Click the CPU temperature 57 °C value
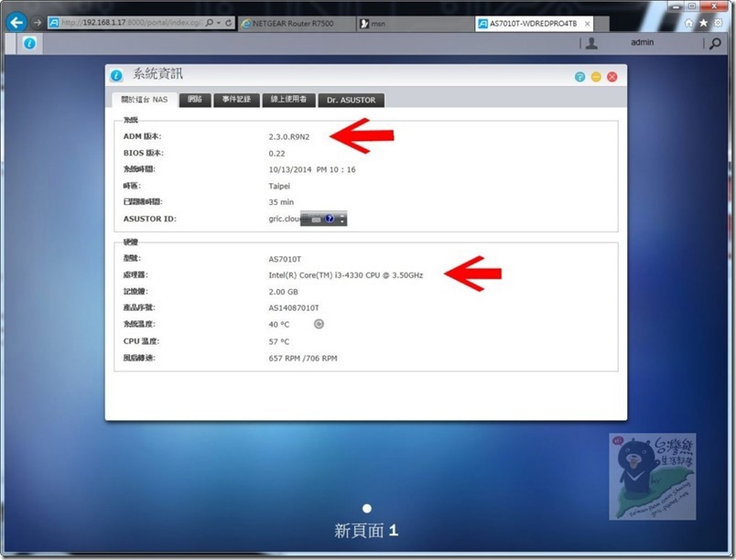The image size is (736, 560). [x=279, y=342]
